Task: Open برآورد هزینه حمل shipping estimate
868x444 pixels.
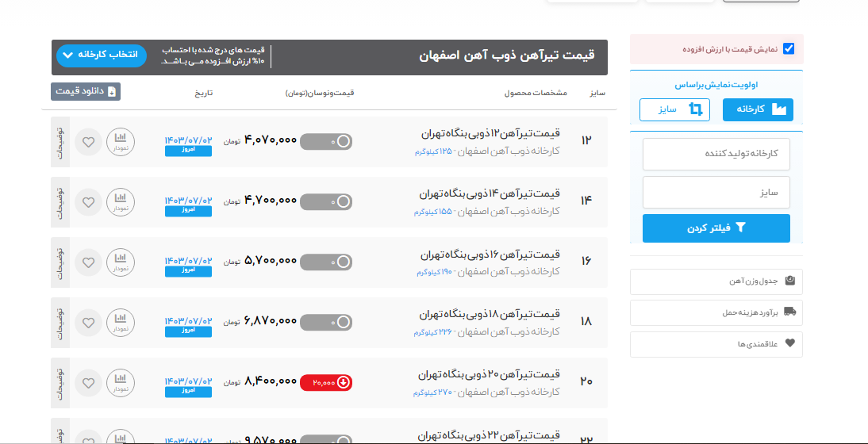Action: [x=716, y=312]
